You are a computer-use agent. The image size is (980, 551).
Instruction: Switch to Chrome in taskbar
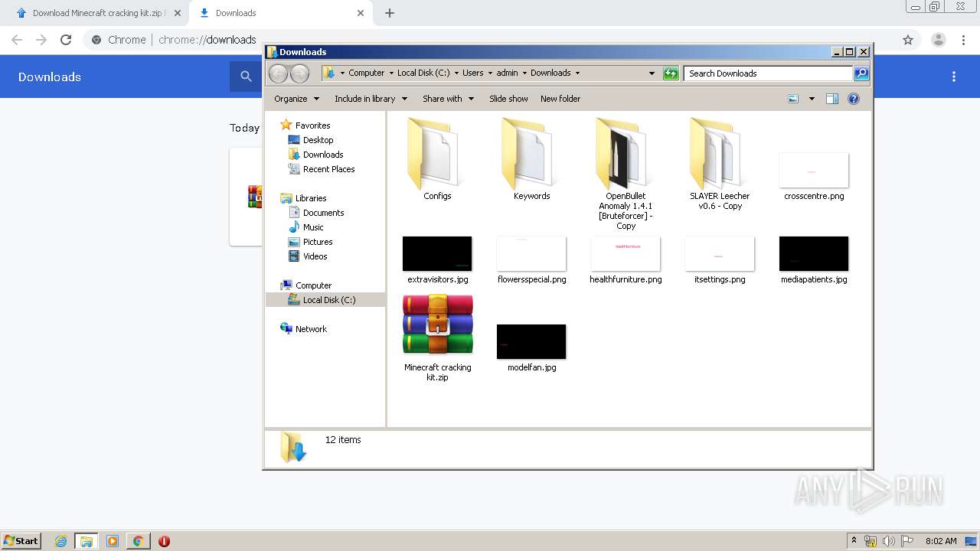(138, 541)
